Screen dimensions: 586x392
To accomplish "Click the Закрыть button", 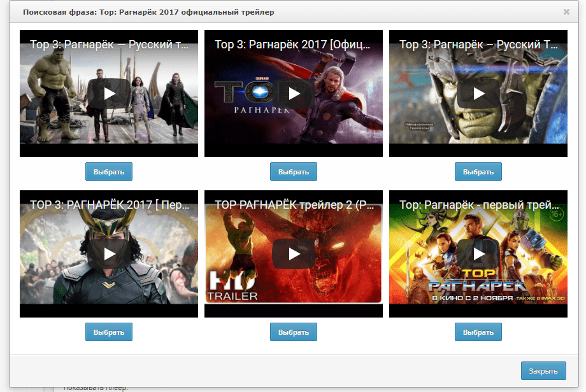I will tap(543, 371).
